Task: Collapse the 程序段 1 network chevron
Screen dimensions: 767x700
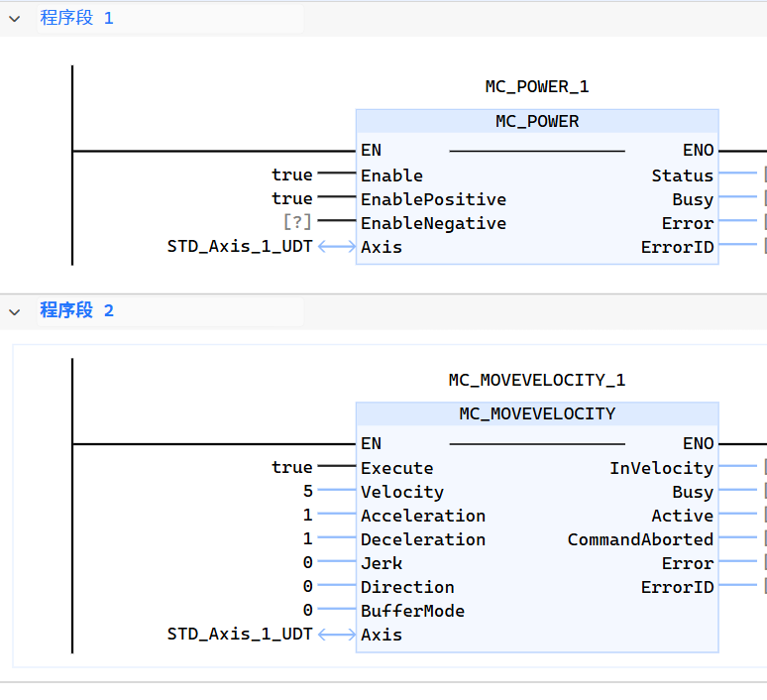Action: (x=14, y=18)
